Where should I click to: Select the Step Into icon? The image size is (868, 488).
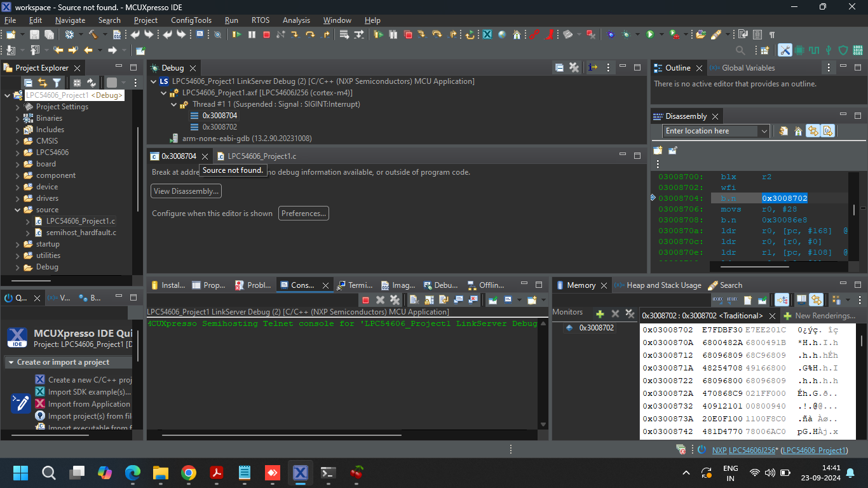pos(294,34)
